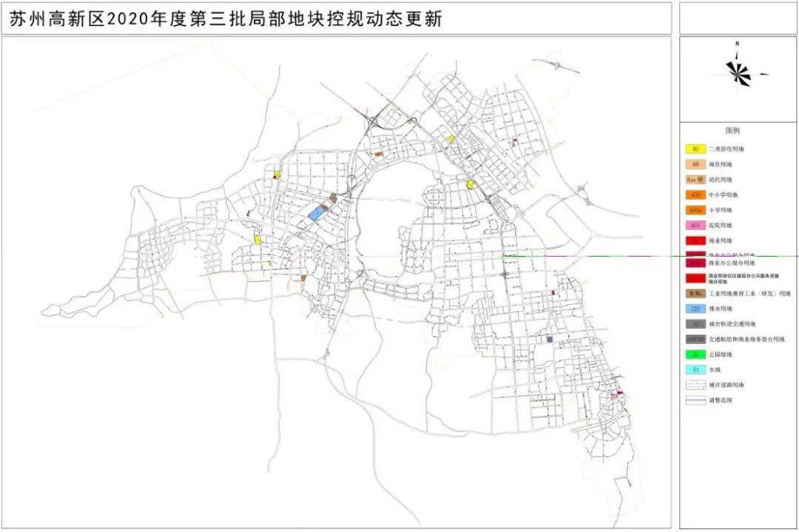Click the north arrow compass icon

737,74
